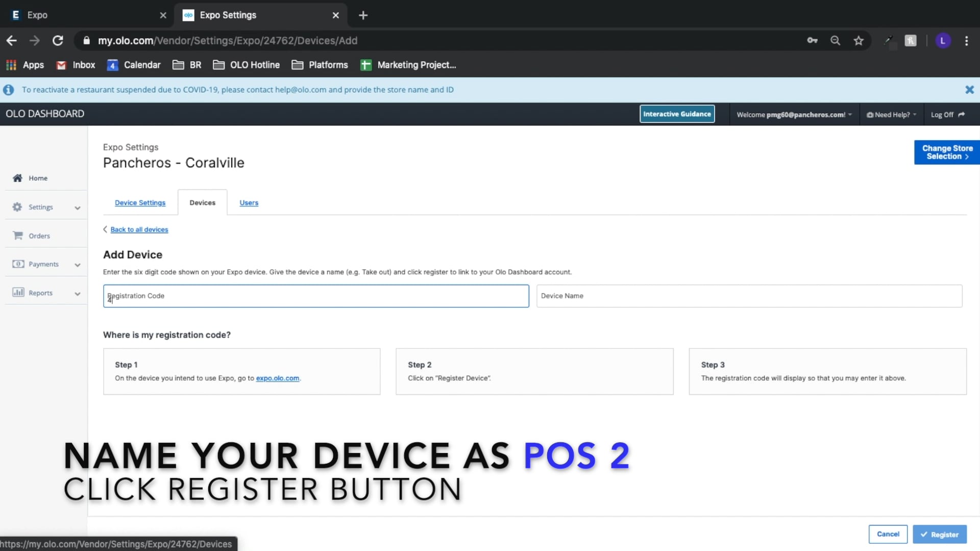Focus the Registration Code field
The image size is (980, 551).
coord(316,296)
